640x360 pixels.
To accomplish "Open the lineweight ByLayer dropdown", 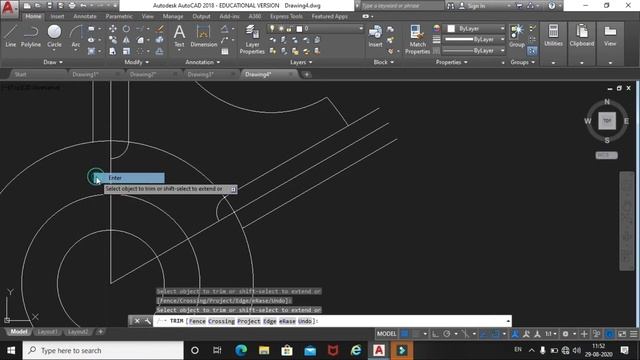I will [x=474, y=40].
